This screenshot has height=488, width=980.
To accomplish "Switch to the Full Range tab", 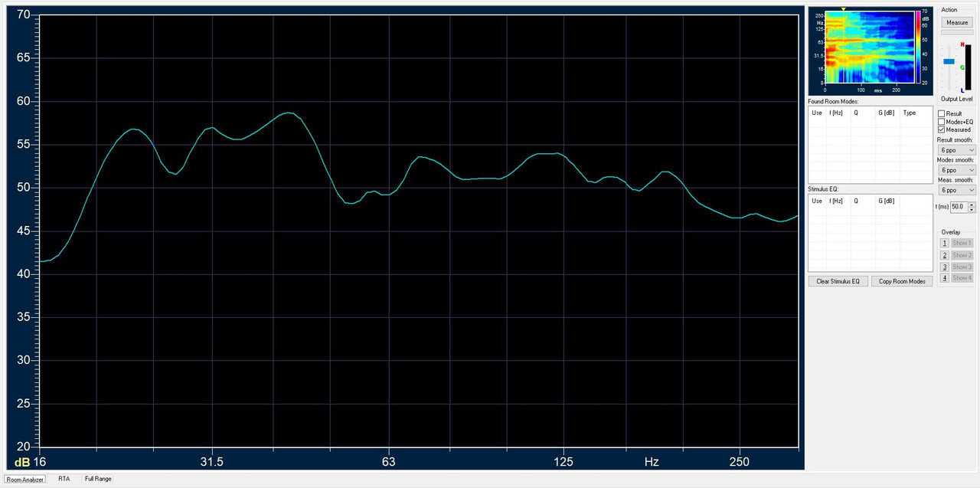I will (98, 479).
